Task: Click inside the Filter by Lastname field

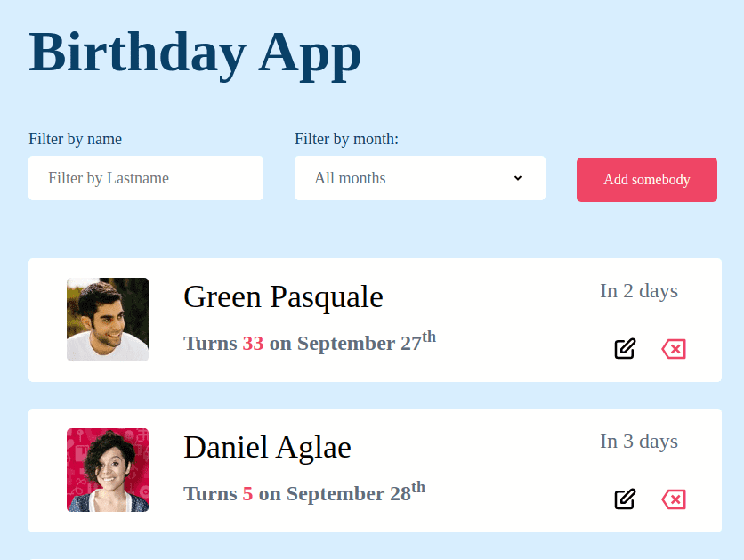Action: [x=146, y=178]
